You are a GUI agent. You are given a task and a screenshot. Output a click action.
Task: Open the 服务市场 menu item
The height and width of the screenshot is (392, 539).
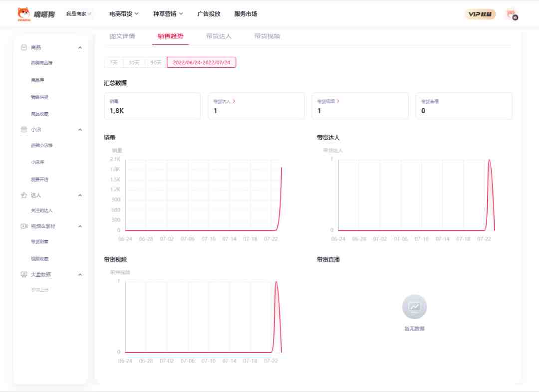click(x=246, y=14)
